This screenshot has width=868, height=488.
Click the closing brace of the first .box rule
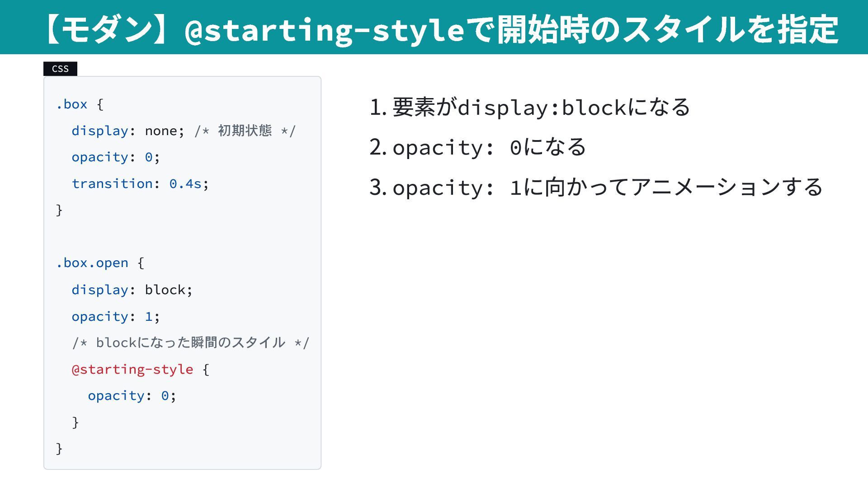[59, 210]
